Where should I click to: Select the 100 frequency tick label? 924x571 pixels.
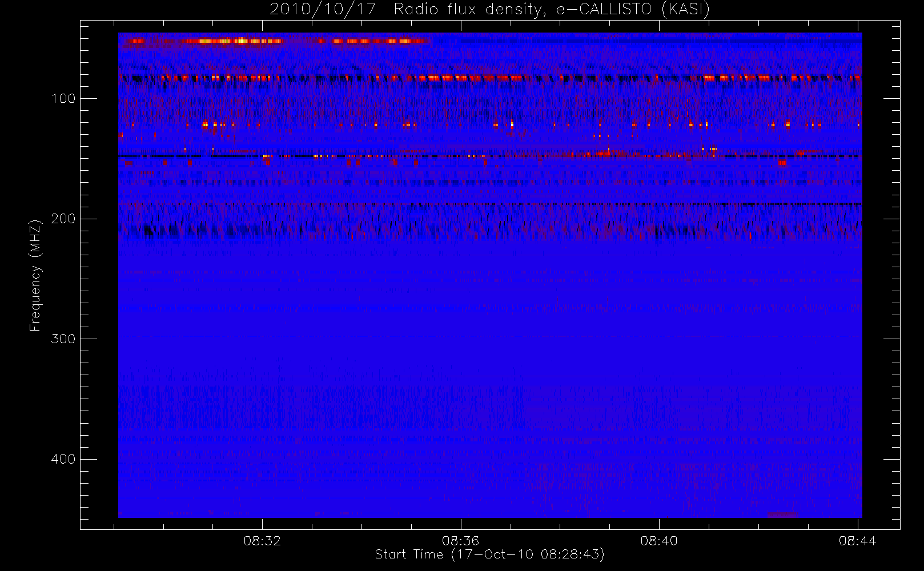coord(63,98)
